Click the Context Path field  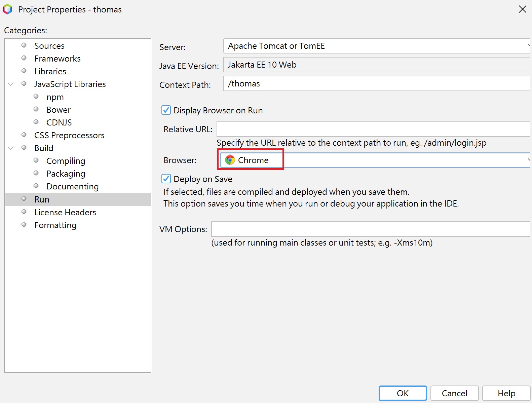[x=377, y=83]
